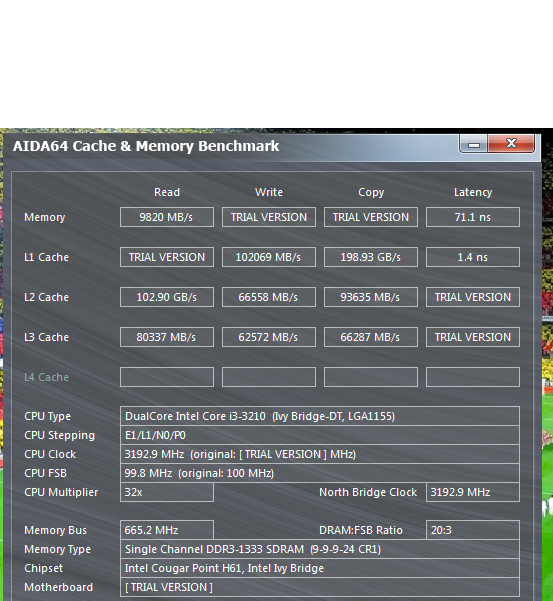Viewport: 553px width, 601px height.
Task: Click the CPU Stepping value E1/L1/N0/P0
Action: 320,435
